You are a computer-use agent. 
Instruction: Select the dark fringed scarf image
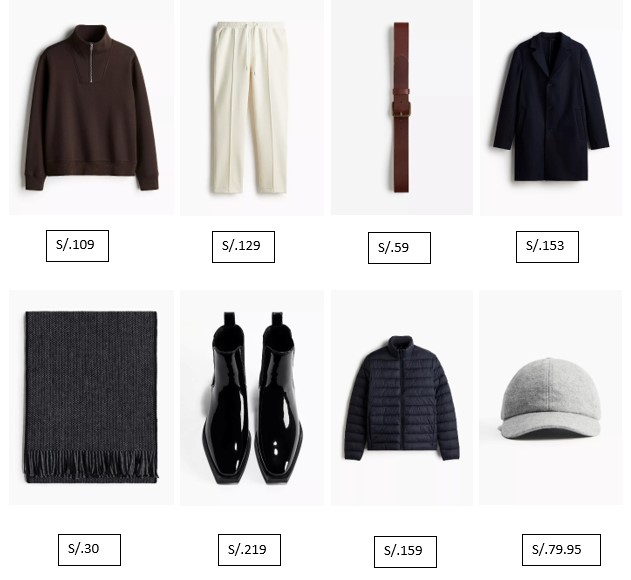click(x=91, y=397)
